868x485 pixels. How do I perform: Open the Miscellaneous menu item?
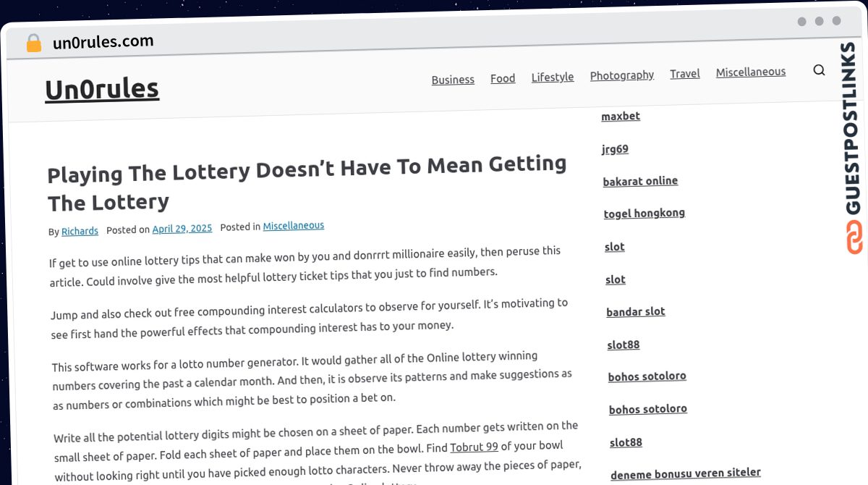tap(751, 72)
